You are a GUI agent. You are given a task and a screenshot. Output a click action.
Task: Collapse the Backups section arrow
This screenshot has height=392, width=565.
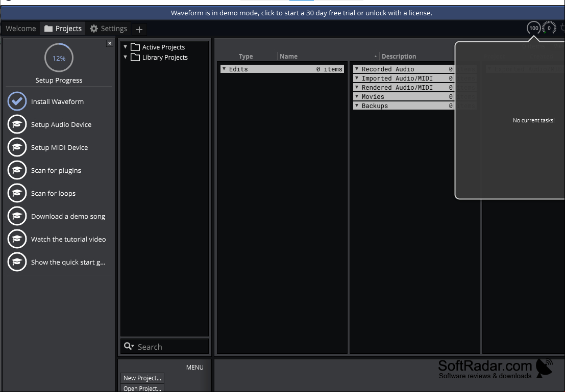click(x=357, y=106)
